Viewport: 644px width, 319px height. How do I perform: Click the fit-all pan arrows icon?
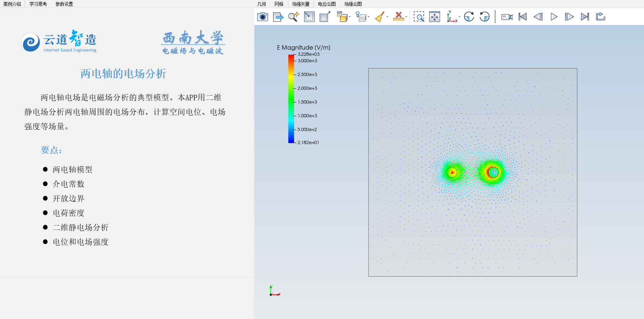pyautogui.click(x=435, y=17)
